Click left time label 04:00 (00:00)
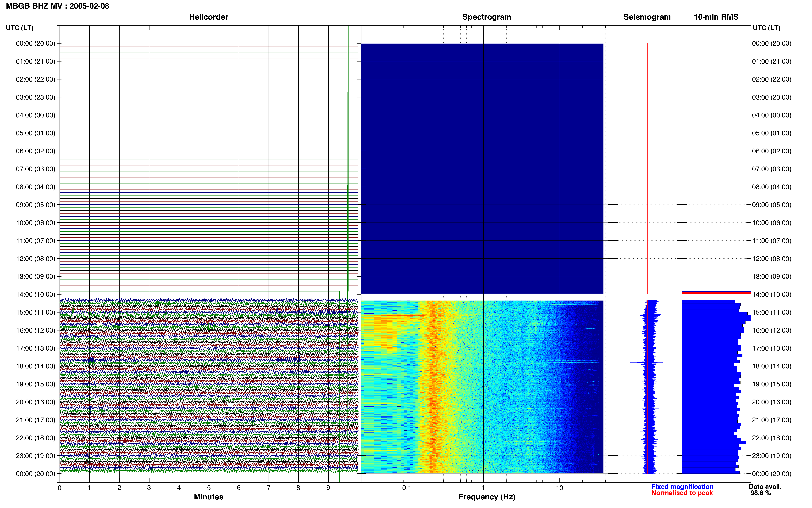The height and width of the screenshot is (508, 812). (36, 115)
